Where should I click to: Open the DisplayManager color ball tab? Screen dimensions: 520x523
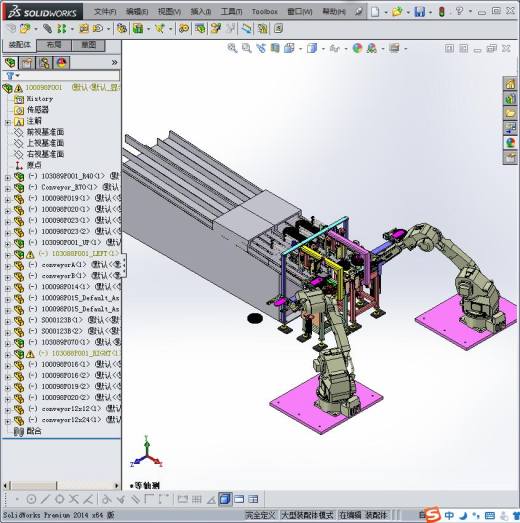pyautogui.click(x=62, y=63)
